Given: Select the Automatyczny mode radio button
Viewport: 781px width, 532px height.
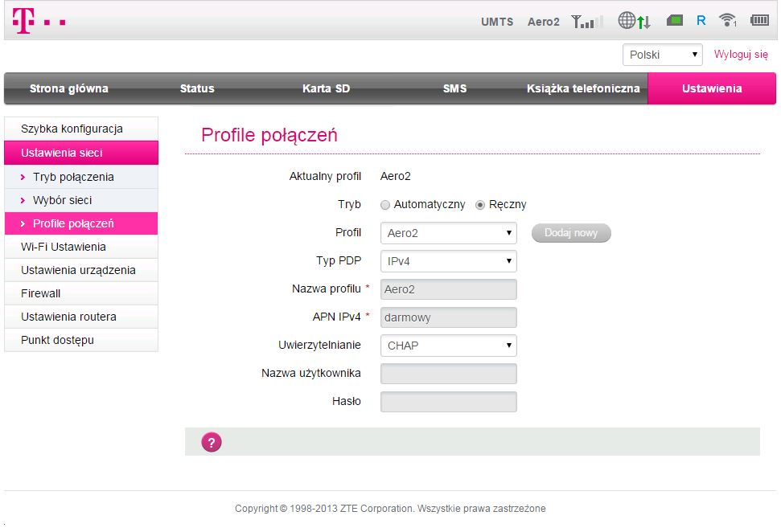Looking at the screenshot, I should 385,205.
